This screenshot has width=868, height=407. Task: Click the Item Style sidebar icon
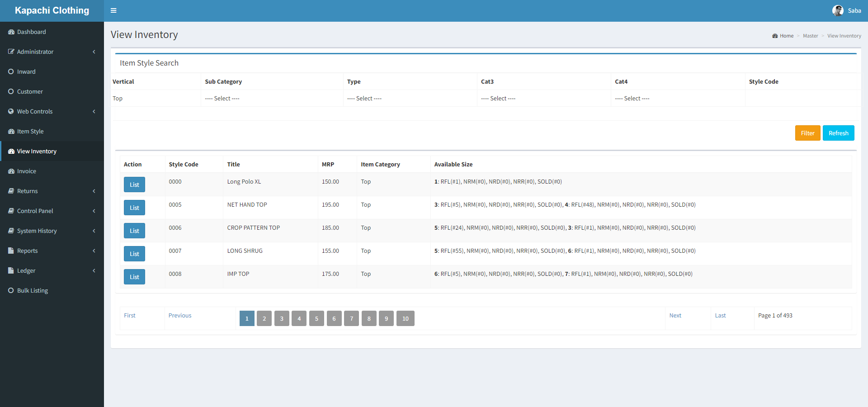tap(11, 132)
